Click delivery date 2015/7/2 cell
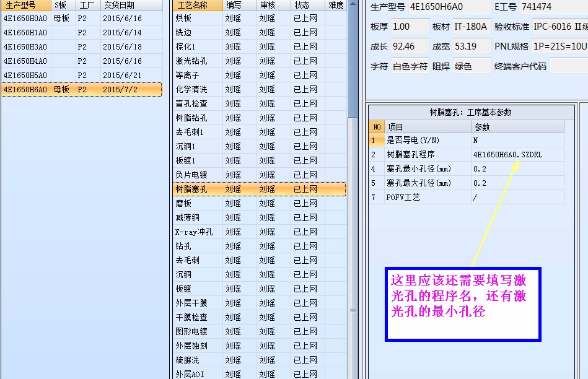The image size is (588, 379). 131,90
